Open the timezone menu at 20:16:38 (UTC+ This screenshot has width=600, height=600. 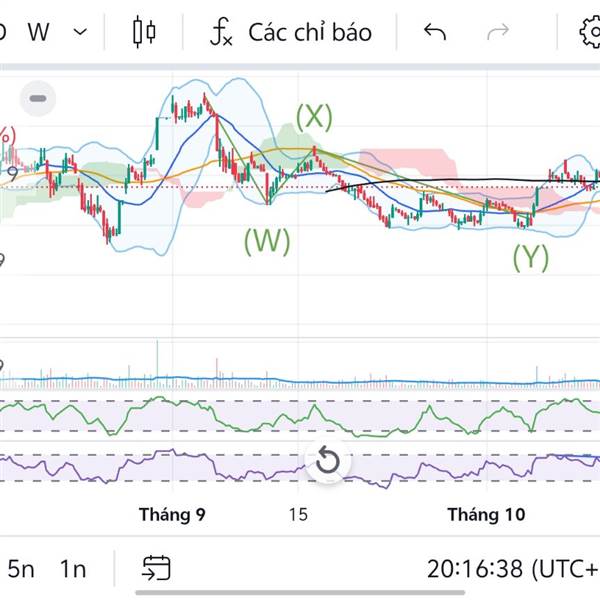point(512,569)
